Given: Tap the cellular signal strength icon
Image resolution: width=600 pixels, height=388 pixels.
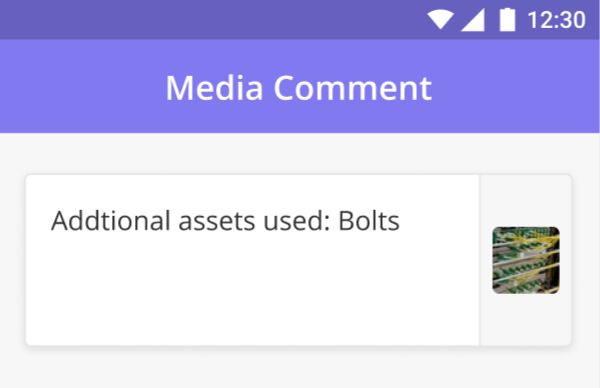Looking at the screenshot, I should coord(473,20).
